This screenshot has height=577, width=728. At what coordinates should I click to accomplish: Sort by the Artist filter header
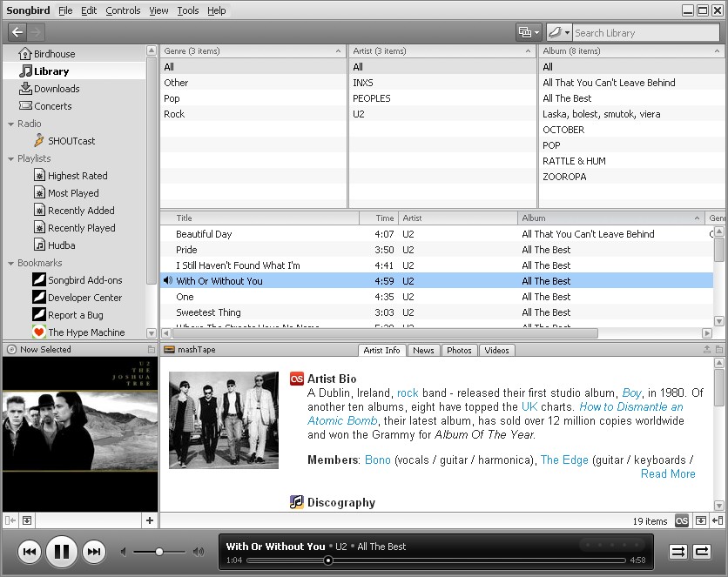click(442, 51)
